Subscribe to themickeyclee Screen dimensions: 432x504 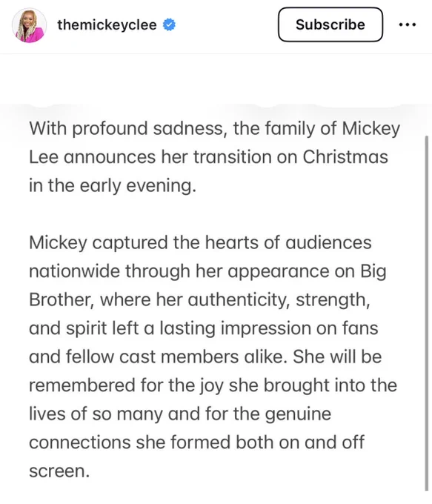point(330,24)
